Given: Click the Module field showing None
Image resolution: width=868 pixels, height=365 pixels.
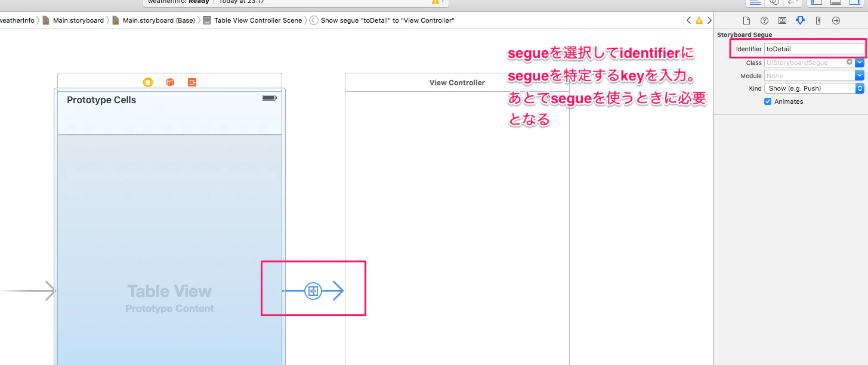Looking at the screenshot, I should pos(810,76).
